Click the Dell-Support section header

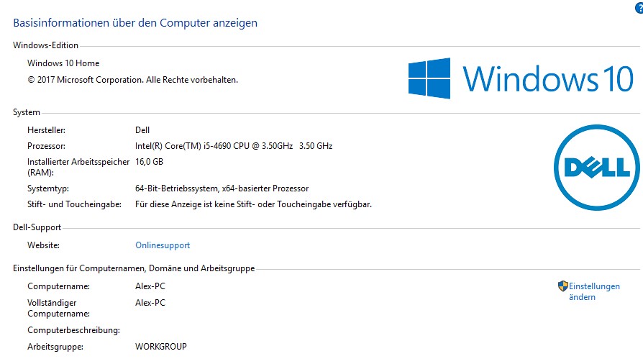click(x=37, y=227)
